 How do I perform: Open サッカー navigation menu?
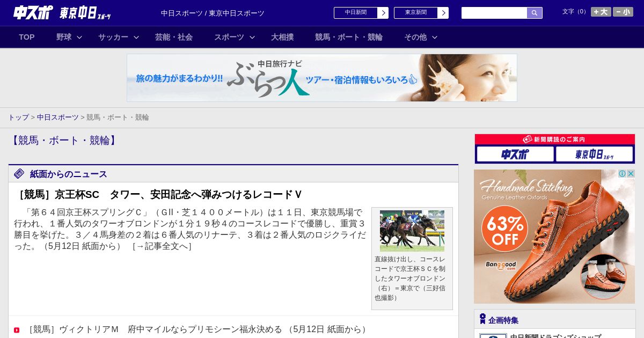[x=113, y=37]
